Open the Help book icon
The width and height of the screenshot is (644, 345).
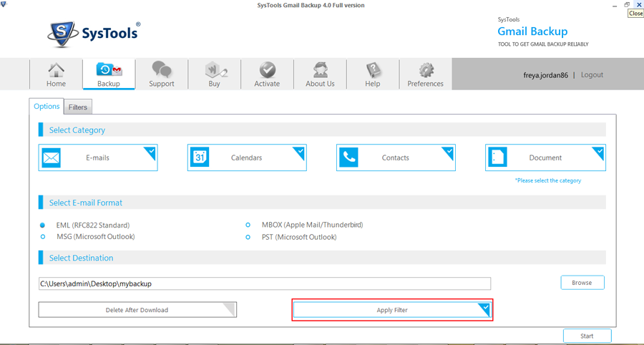(x=373, y=74)
